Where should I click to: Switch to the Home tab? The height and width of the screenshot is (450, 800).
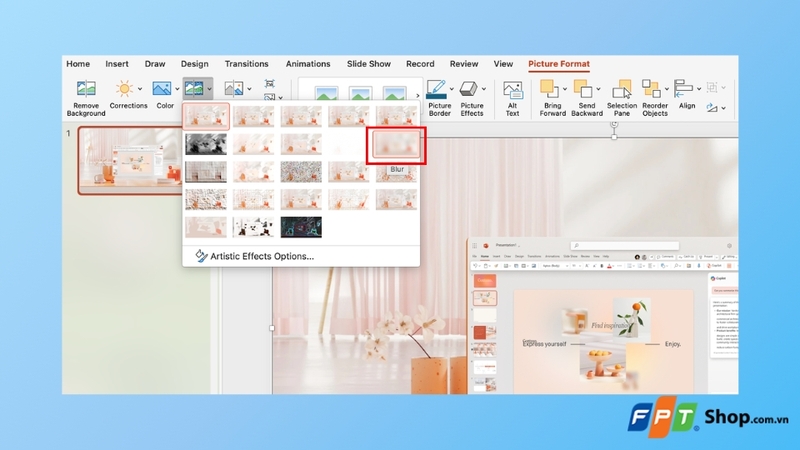pos(78,64)
